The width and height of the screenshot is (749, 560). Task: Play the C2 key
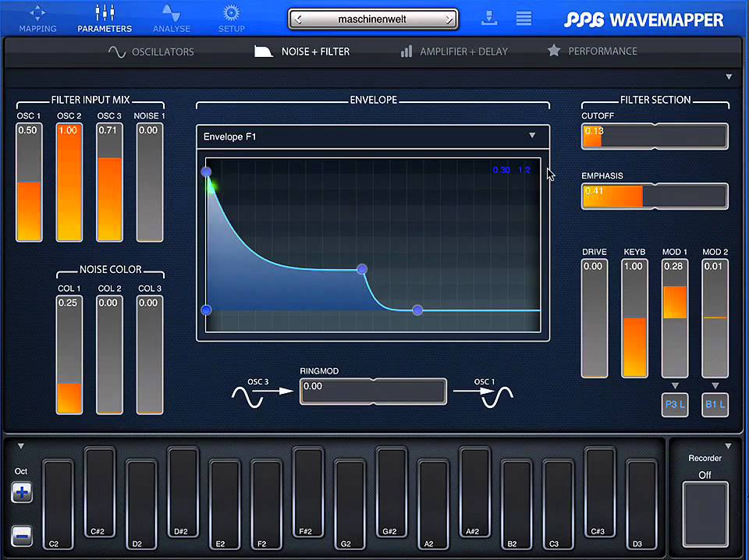(58, 504)
